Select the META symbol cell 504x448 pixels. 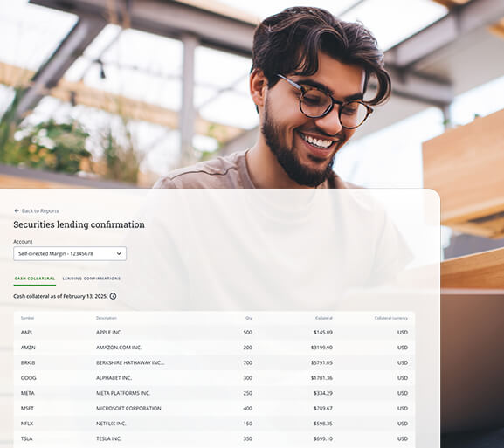pyautogui.click(x=28, y=393)
